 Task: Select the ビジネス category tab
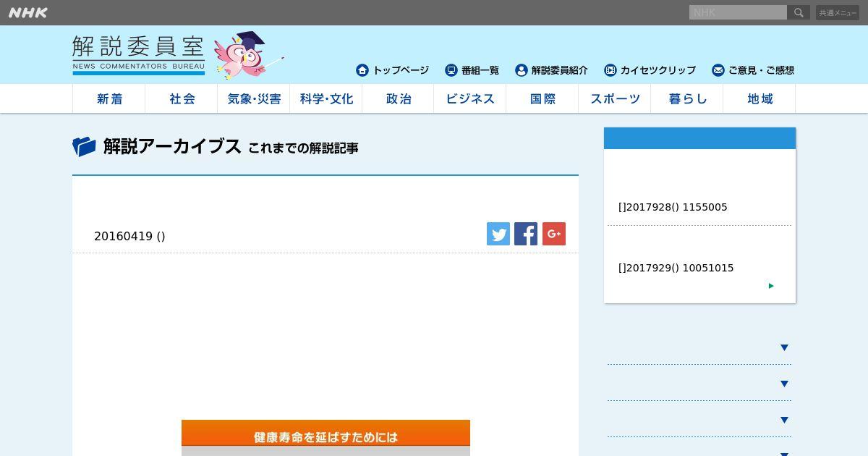tap(470, 98)
